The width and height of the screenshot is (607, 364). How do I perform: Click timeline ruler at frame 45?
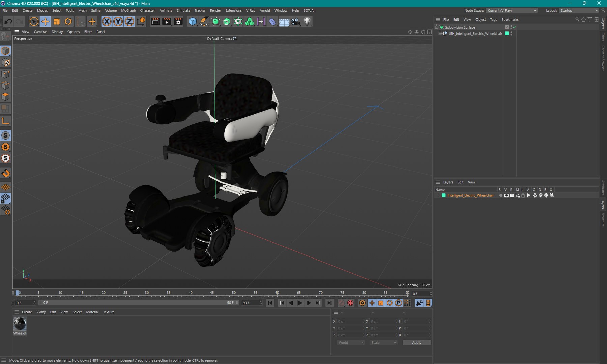212,293
